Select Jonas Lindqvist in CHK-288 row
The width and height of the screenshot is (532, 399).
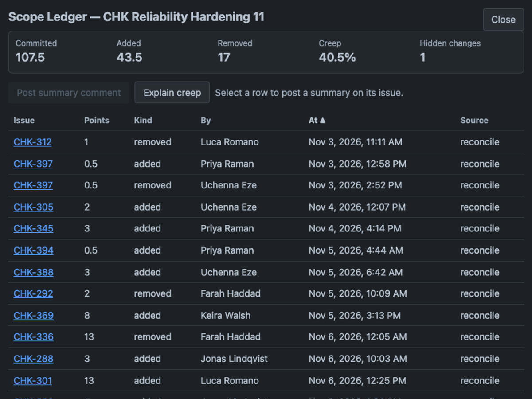click(x=234, y=359)
